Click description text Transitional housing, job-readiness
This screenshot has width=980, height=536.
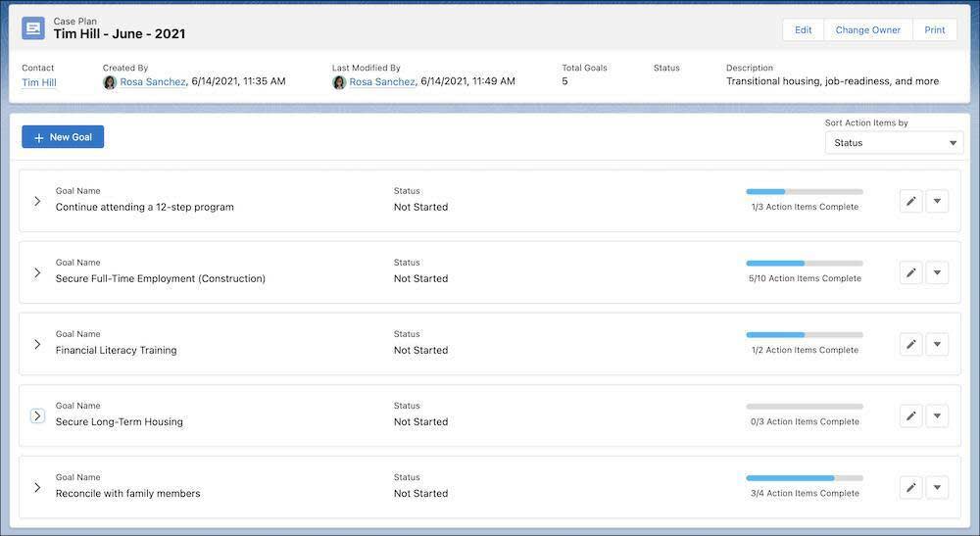click(832, 81)
